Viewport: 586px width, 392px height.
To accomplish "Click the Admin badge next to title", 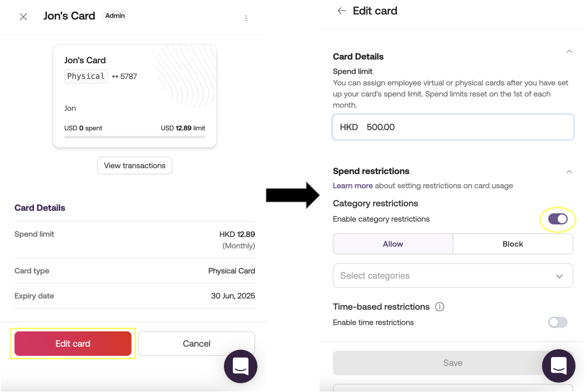I will [115, 16].
